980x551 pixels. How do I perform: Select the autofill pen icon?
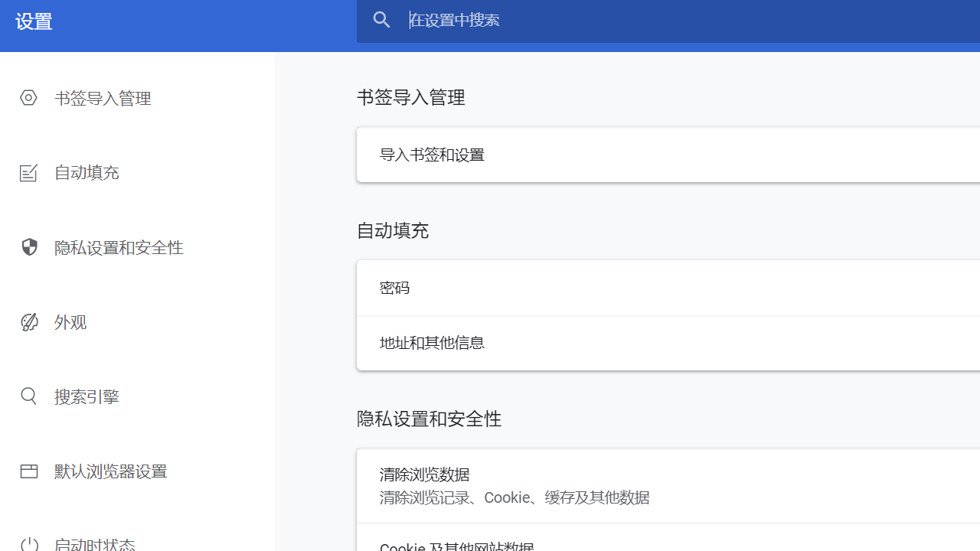point(28,172)
